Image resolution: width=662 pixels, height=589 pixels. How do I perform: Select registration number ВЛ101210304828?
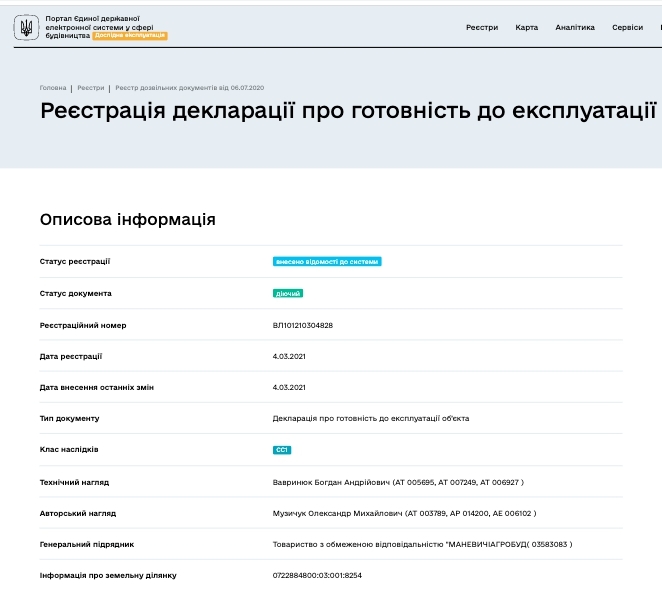point(303,326)
